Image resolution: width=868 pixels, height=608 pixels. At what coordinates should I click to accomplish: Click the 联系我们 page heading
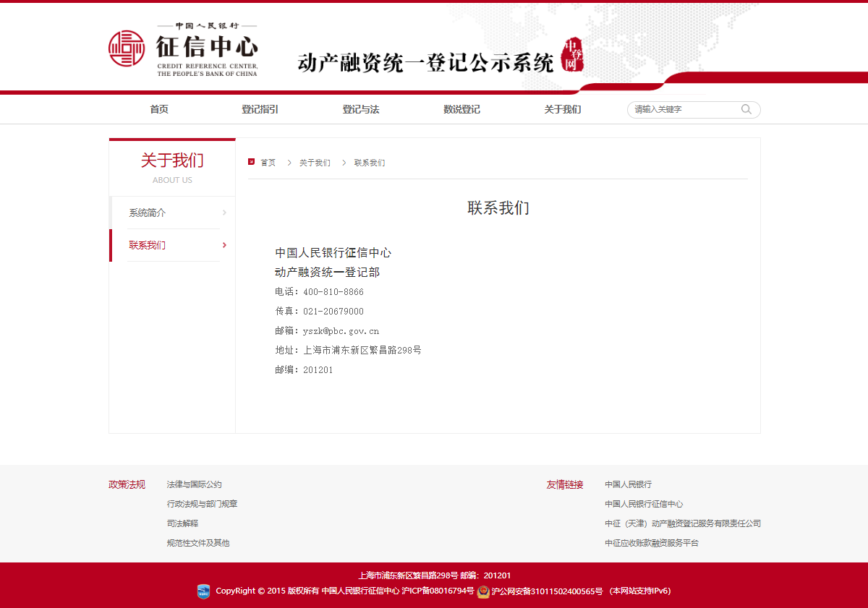[x=498, y=208]
